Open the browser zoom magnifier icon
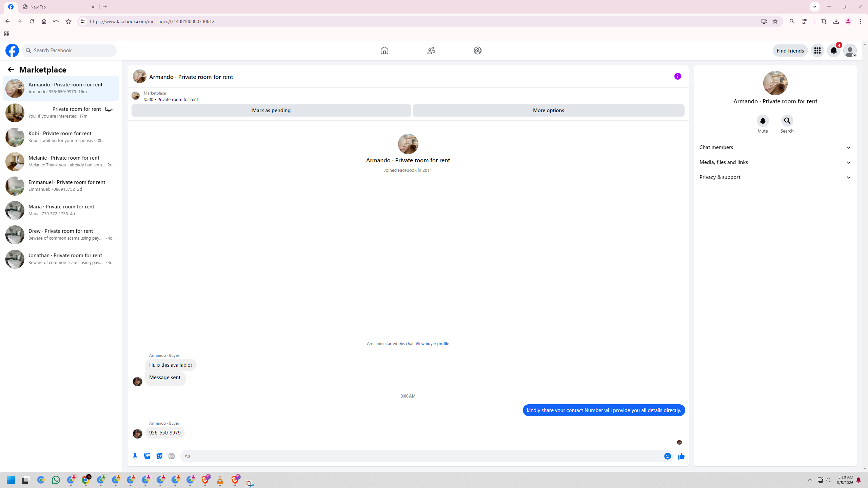 point(792,21)
